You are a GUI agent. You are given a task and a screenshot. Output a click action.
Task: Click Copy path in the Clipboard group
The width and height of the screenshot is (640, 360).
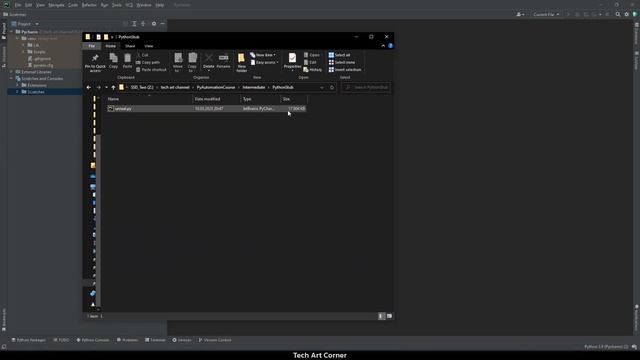click(148, 62)
